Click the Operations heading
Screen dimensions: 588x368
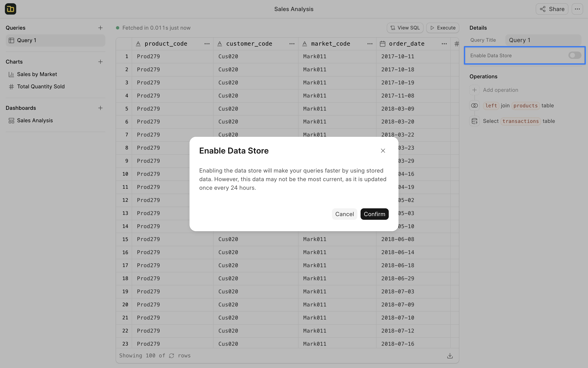[x=483, y=76]
